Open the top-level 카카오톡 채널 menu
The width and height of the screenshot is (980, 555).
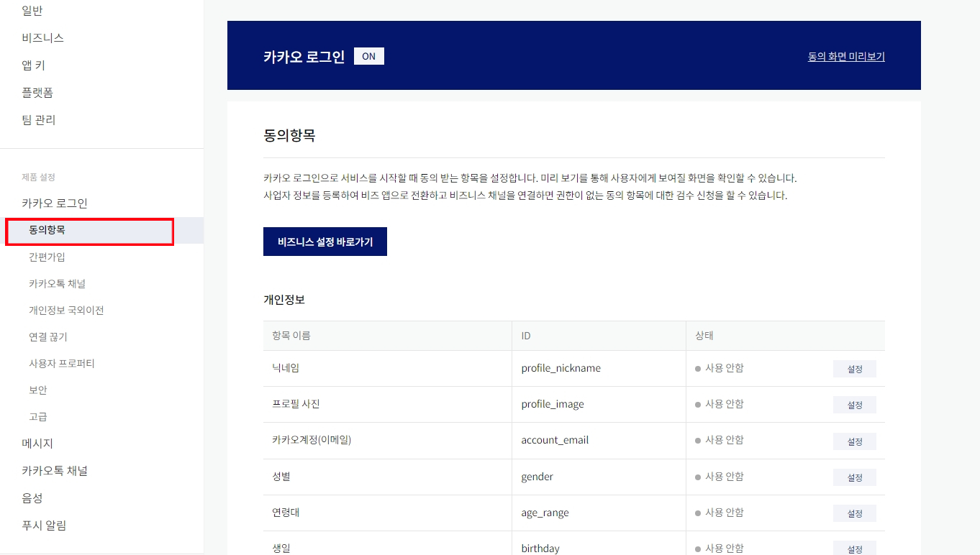55,471
